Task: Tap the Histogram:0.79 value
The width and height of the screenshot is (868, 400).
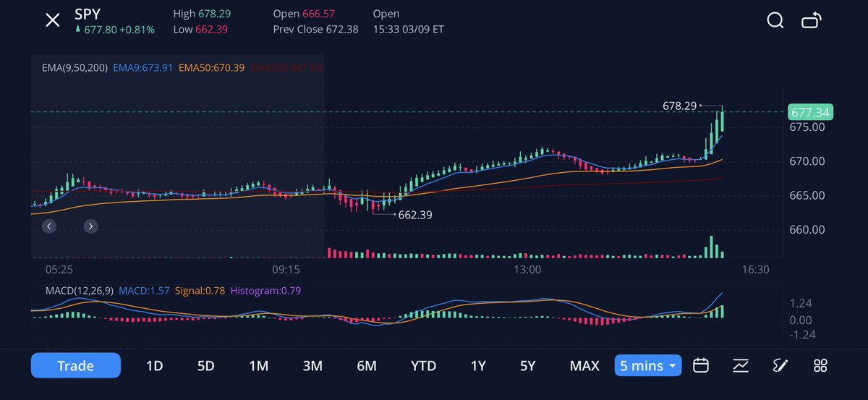Action: (265, 291)
